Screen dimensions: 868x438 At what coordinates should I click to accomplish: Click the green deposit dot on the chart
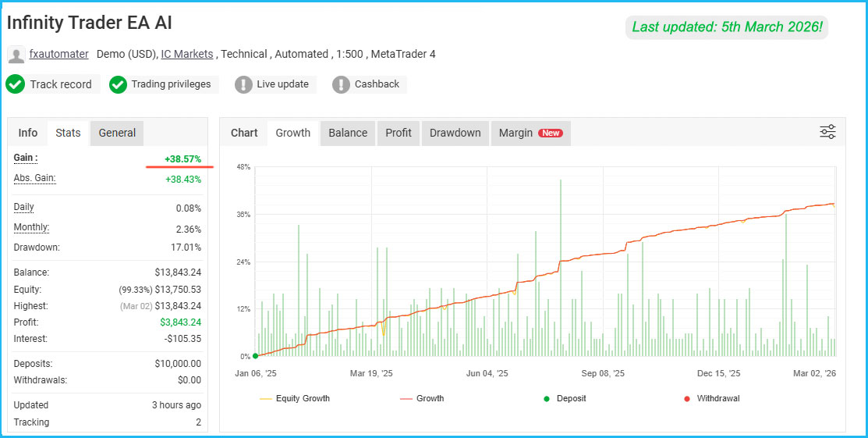(255, 356)
